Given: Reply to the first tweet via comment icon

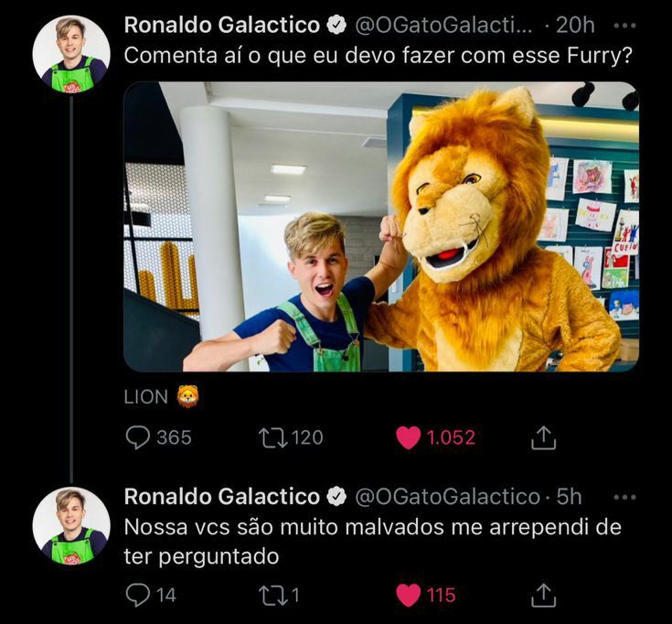Looking at the screenshot, I should click(138, 437).
